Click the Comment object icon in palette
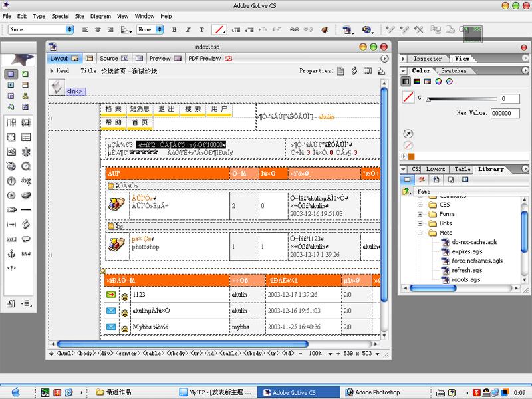532x399 pixels. pyautogui.click(x=26, y=239)
